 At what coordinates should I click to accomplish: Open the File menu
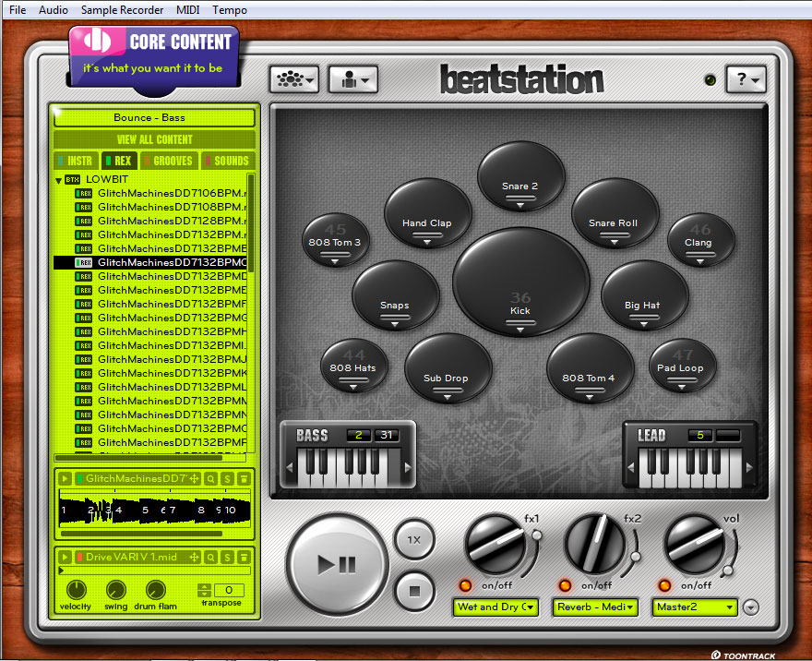18,10
